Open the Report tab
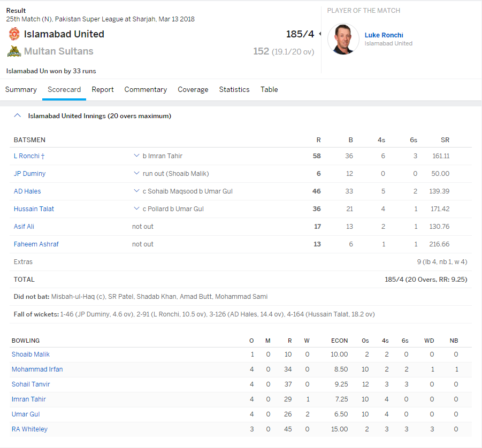Viewport: 482px width, 448px height. tap(102, 90)
